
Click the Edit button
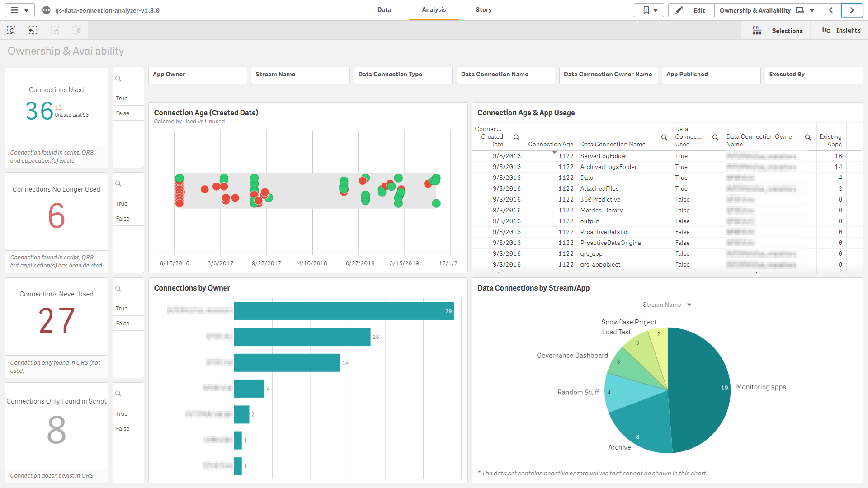[x=691, y=10]
